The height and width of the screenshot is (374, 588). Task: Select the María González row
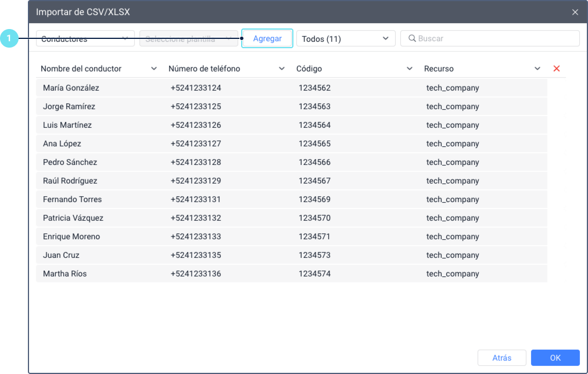[x=71, y=88]
